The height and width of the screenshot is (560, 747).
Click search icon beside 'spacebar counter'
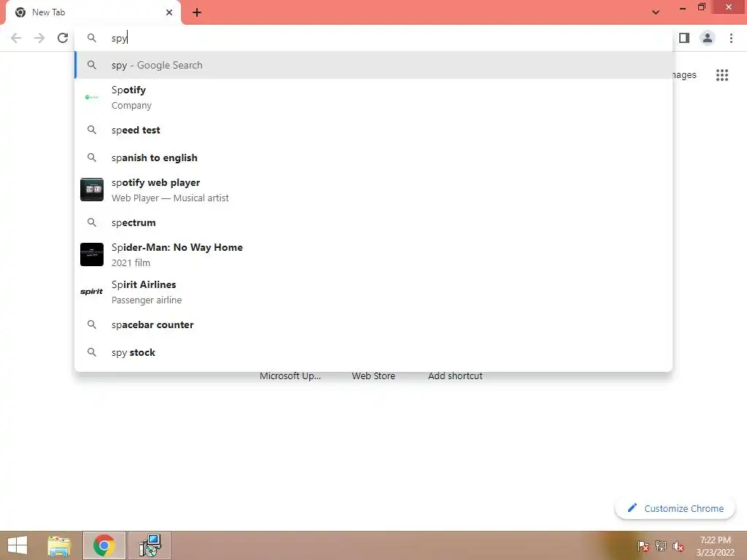pos(91,324)
